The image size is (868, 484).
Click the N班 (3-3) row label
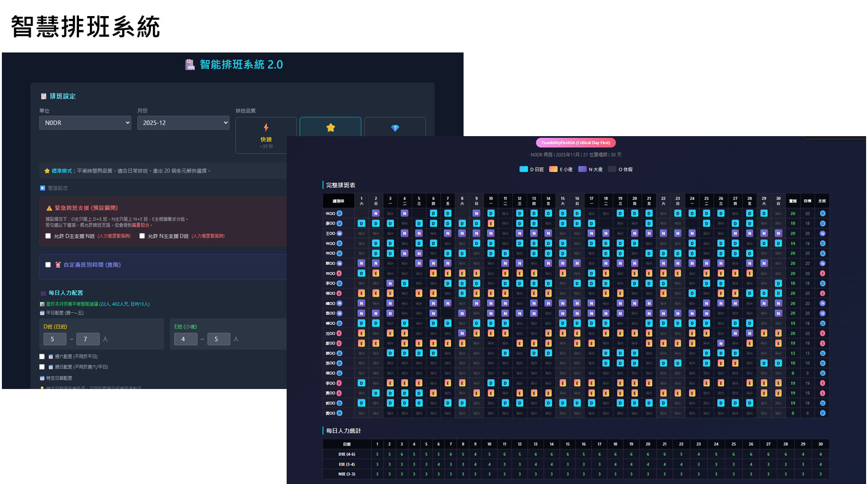pos(347,474)
